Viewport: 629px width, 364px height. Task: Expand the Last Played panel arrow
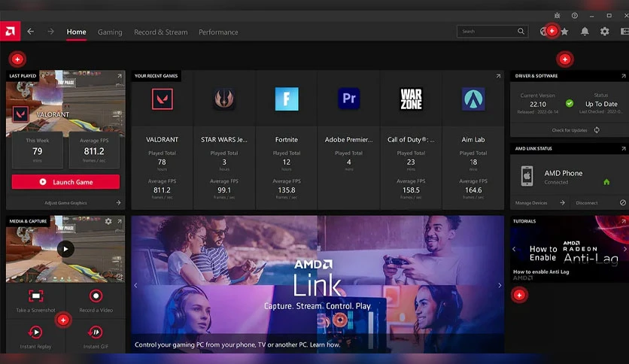tap(120, 76)
